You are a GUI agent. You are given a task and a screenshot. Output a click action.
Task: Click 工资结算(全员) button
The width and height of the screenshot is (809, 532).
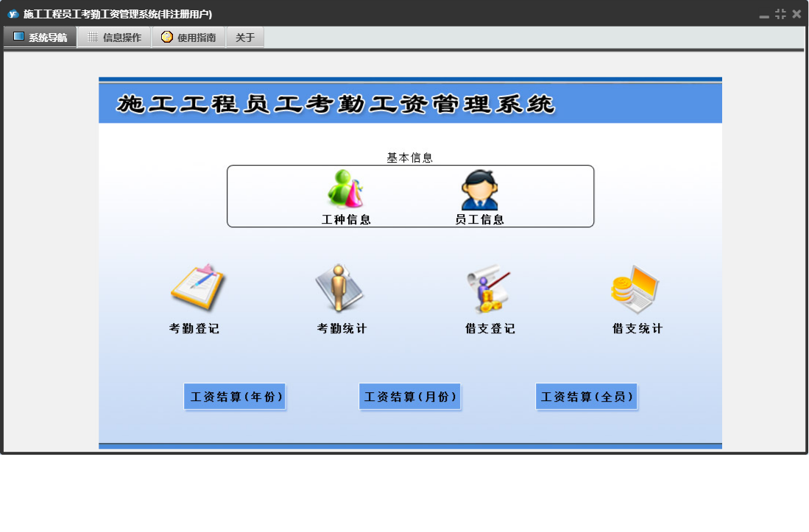pyautogui.click(x=586, y=397)
